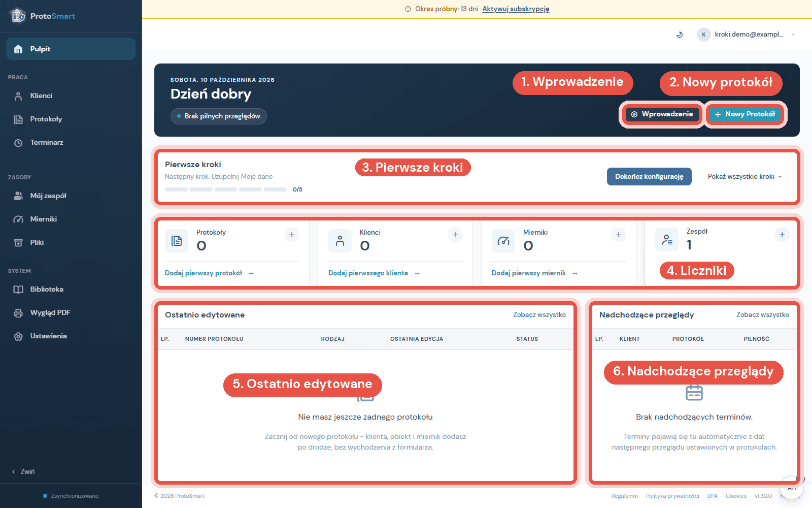Open Cookies footer link
The height and width of the screenshot is (508, 812).
[x=736, y=496]
